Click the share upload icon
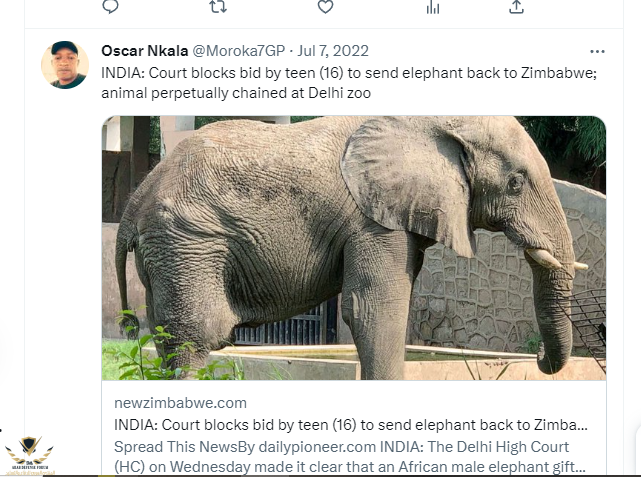 click(516, 7)
